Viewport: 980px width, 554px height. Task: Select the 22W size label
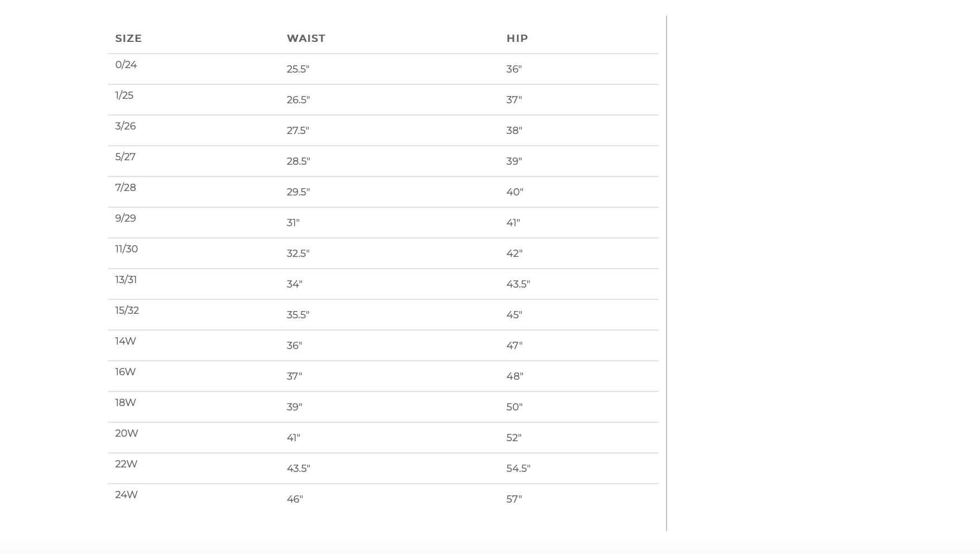point(126,464)
